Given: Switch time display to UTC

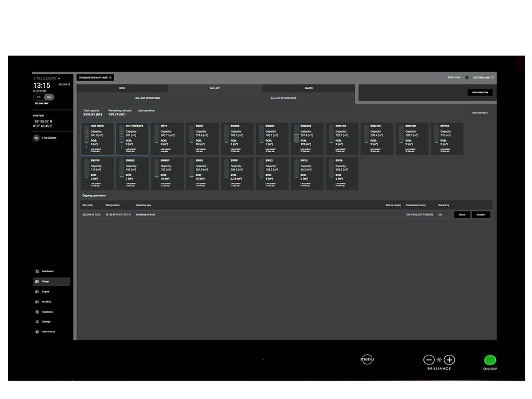Looking at the screenshot, I should pos(39,97).
